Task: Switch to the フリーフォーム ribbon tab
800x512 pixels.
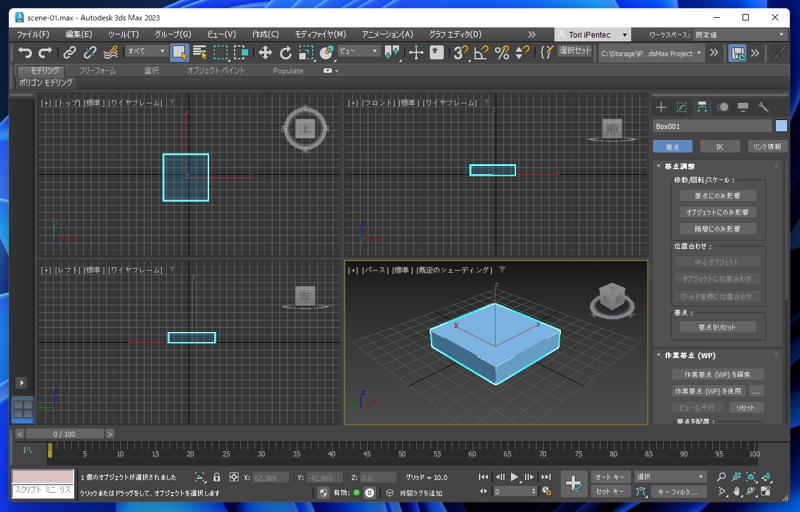Action: pyautogui.click(x=97, y=71)
